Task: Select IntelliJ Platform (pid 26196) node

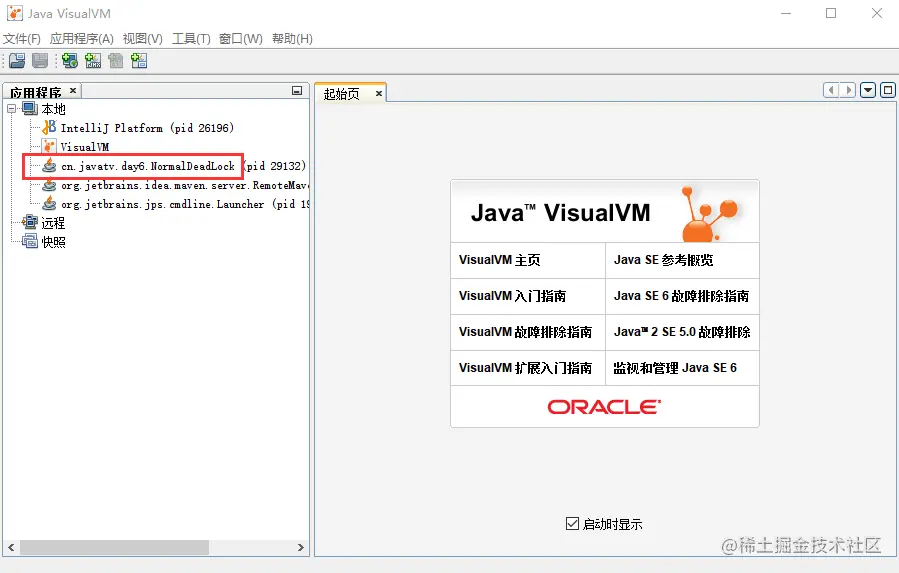Action: (147, 128)
